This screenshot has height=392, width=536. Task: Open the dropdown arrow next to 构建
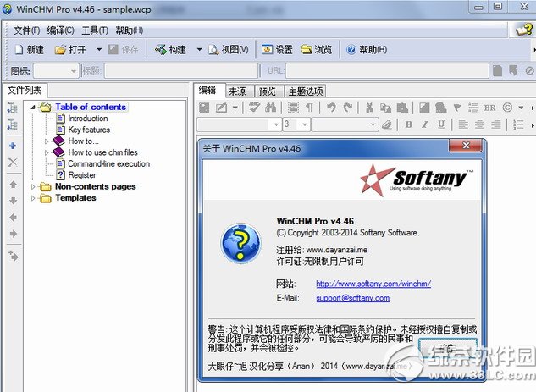click(199, 50)
